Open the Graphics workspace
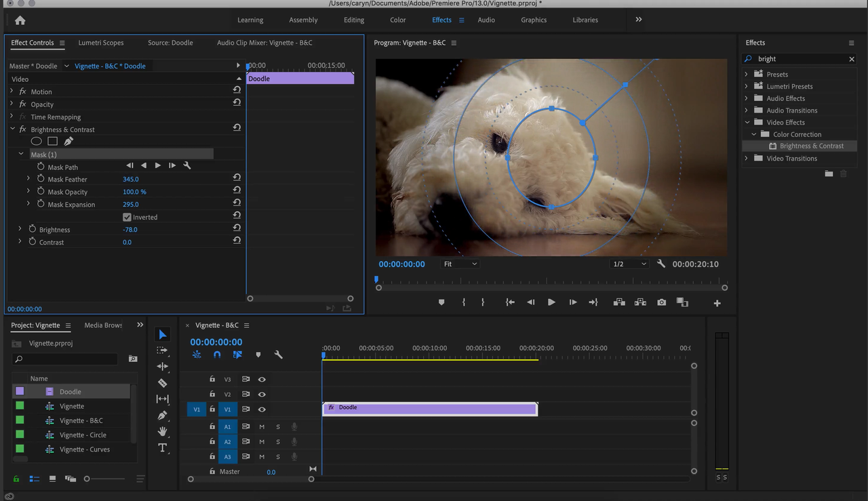 point(533,20)
